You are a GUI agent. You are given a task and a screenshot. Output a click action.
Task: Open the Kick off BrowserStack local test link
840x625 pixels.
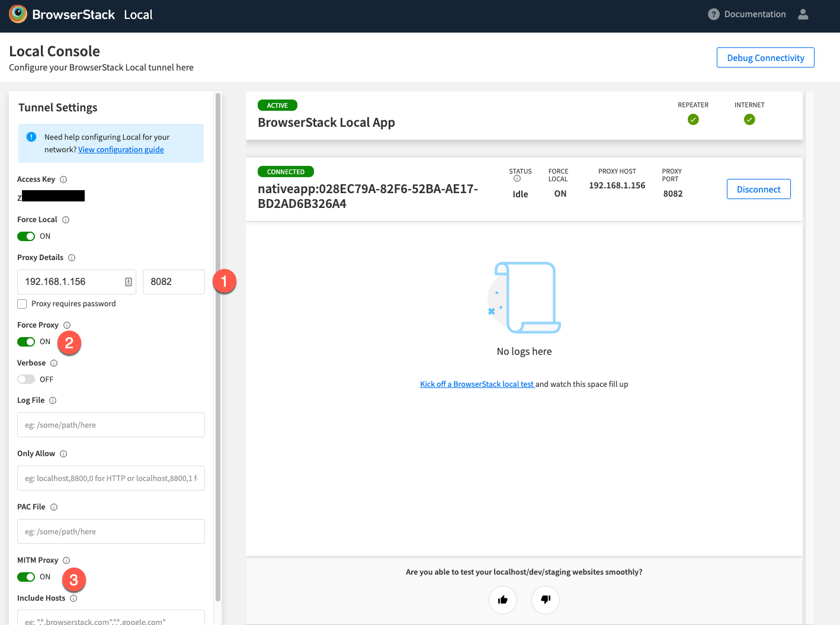[x=477, y=384]
